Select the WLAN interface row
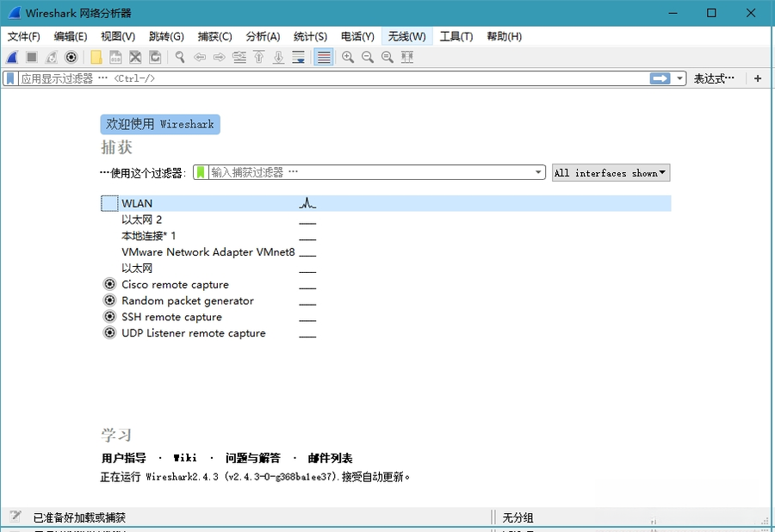The height and width of the screenshot is (532, 775). pos(386,203)
